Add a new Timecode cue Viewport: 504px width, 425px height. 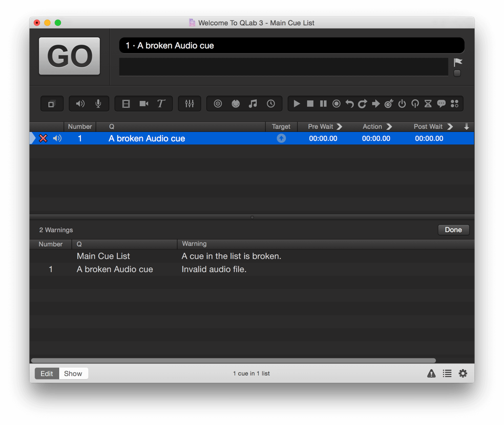(271, 104)
